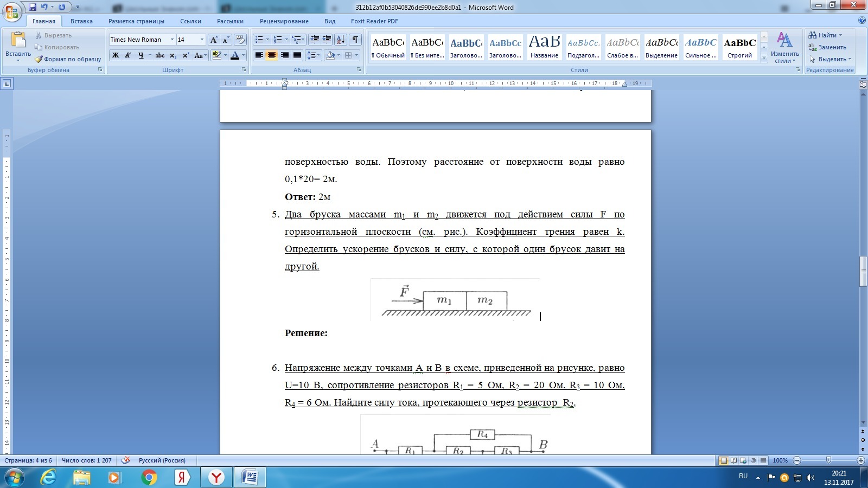The width and height of the screenshot is (868, 488).
Task: Toggle italic formatting (К)
Action: (x=128, y=55)
